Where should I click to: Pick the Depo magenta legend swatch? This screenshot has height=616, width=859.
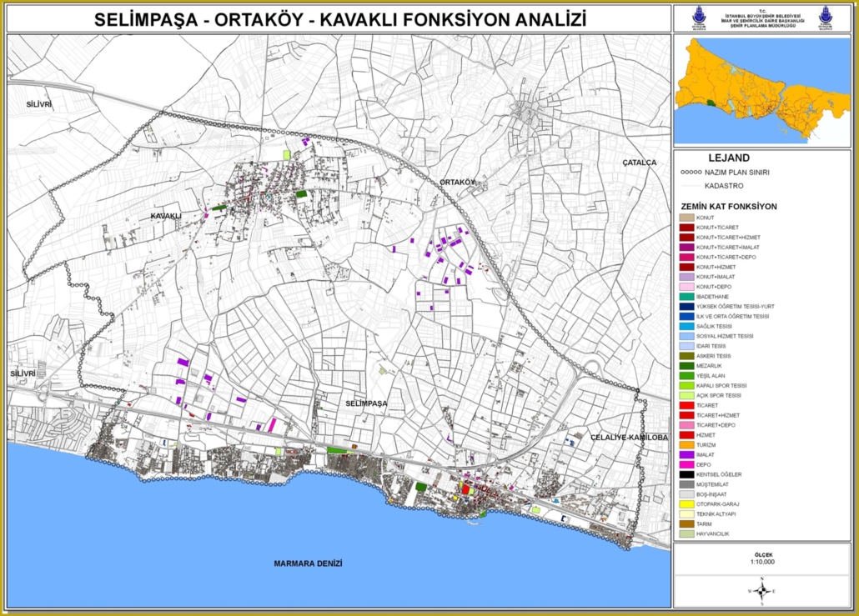pos(686,465)
